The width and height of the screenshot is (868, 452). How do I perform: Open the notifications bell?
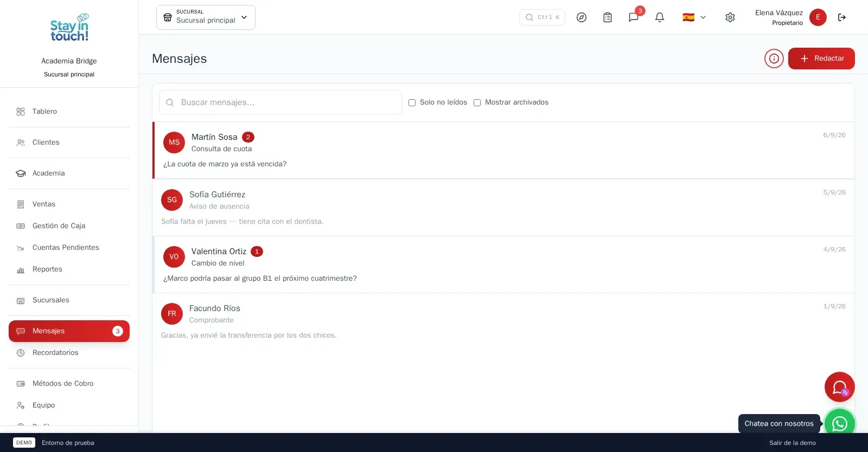pyautogui.click(x=660, y=17)
